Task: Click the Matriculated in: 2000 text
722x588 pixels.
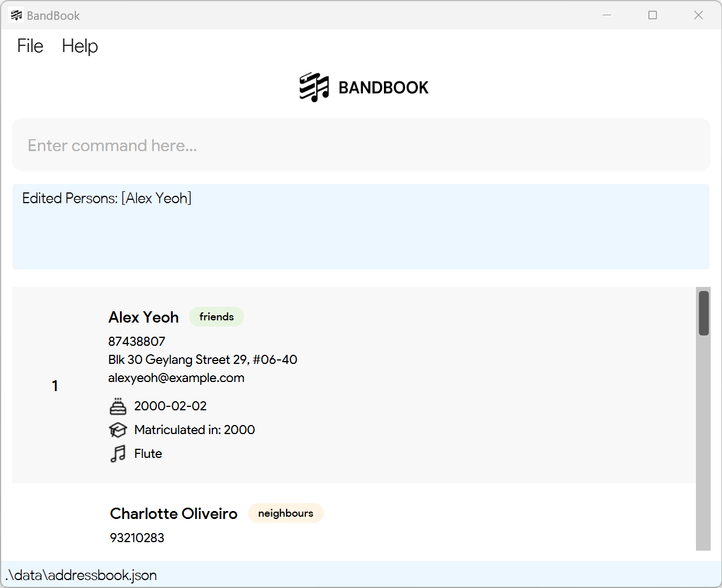Action: (x=194, y=430)
